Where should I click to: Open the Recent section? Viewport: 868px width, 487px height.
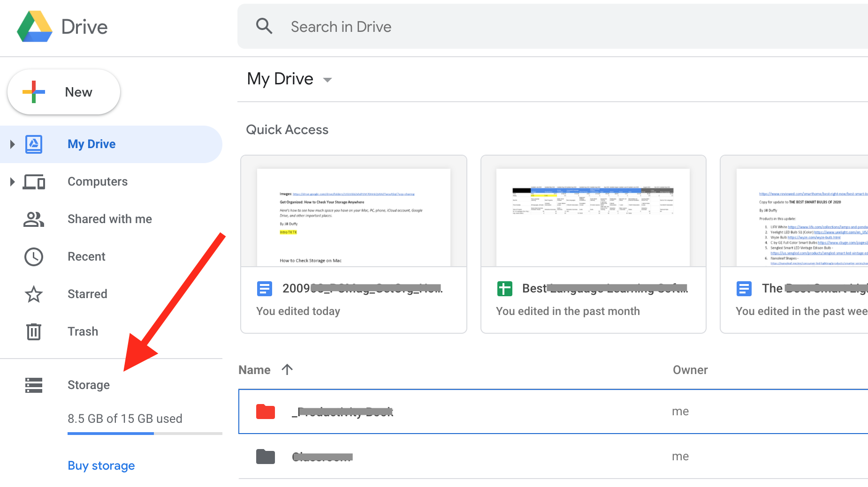(86, 256)
